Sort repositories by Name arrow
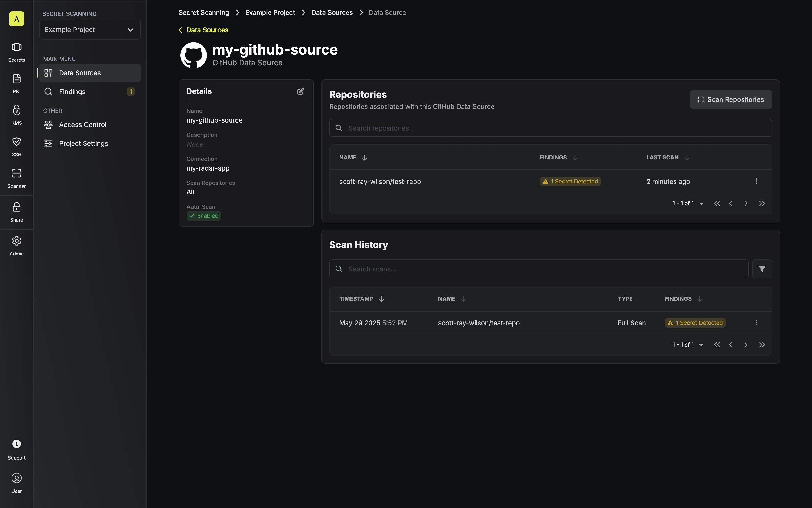812x508 pixels. point(364,158)
